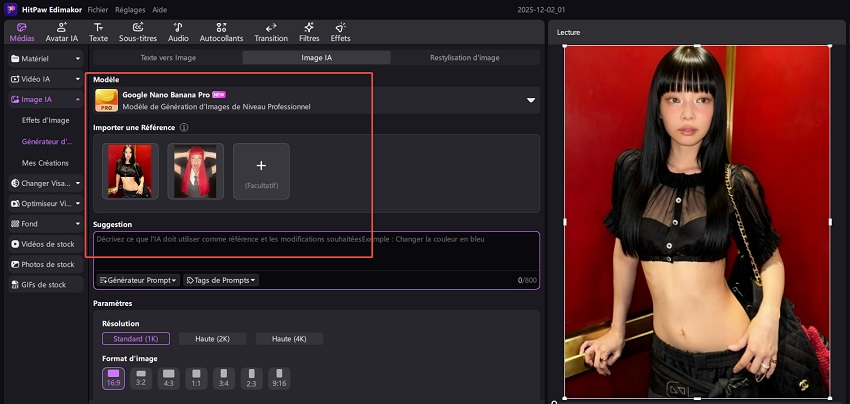
Task: Open the Avatar IA tool
Action: tap(61, 32)
